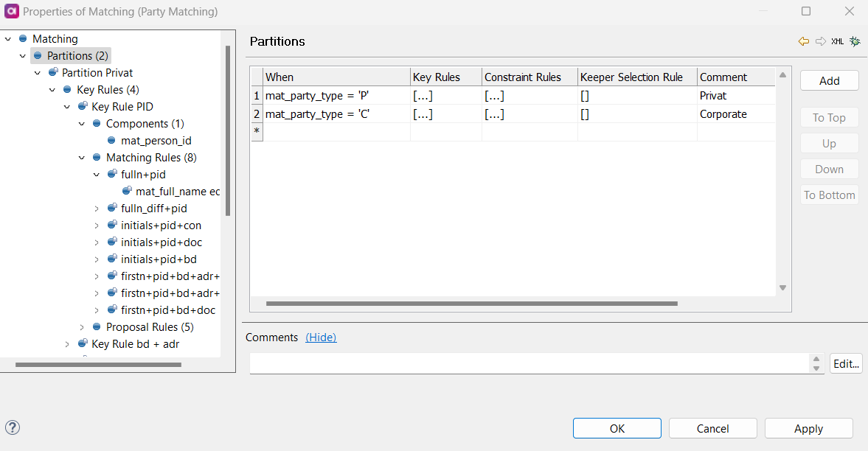Click Keeper Selection Rule cell in Privat row
The image size is (868, 451).
pyautogui.click(x=637, y=96)
